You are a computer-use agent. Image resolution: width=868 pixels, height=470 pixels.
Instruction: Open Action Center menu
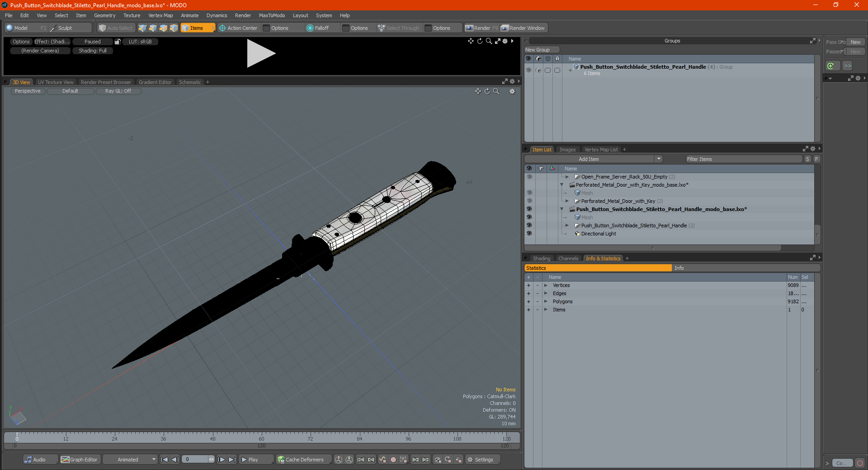pyautogui.click(x=238, y=28)
